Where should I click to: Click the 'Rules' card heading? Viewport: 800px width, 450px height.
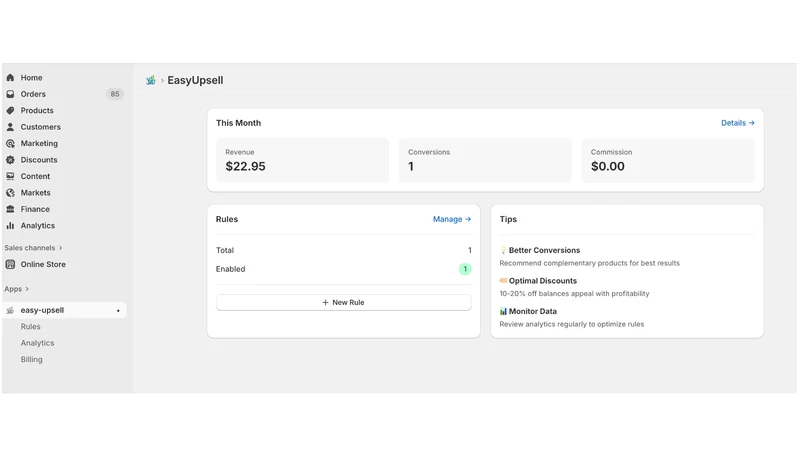(x=227, y=219)
